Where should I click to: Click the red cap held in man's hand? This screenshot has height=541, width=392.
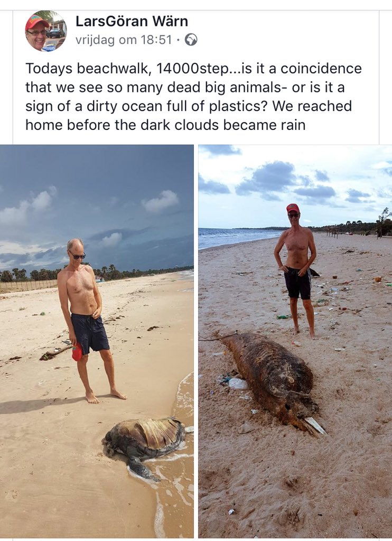[77, 352]
